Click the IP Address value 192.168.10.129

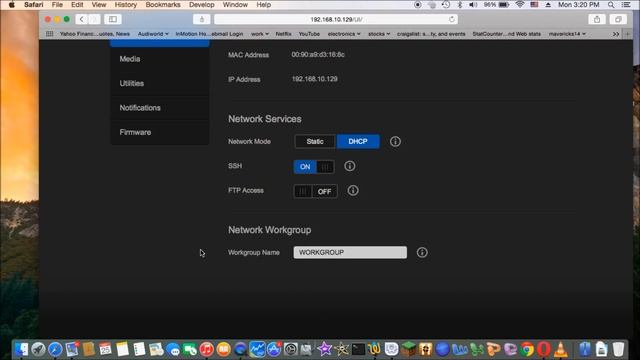[315, 79]
